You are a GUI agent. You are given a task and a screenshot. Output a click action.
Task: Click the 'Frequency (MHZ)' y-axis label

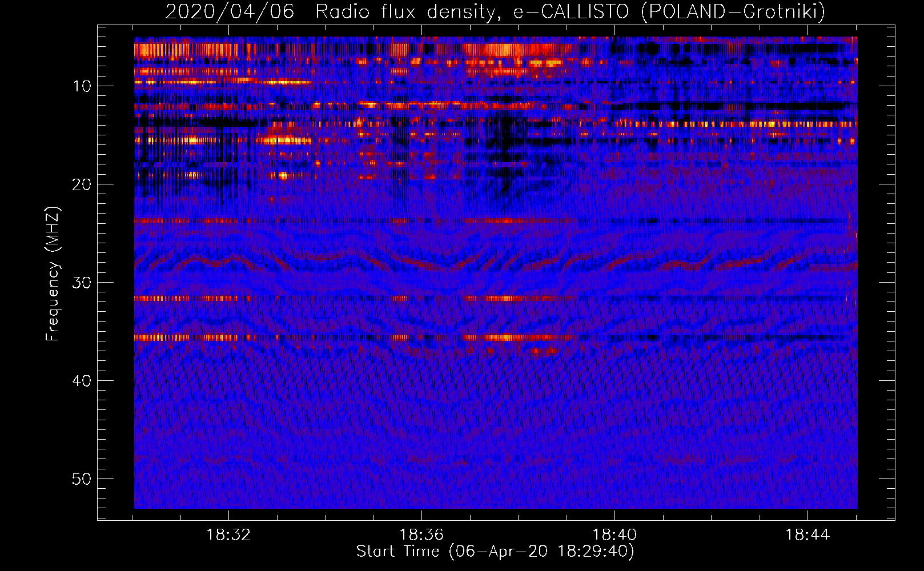click(53, 274)
